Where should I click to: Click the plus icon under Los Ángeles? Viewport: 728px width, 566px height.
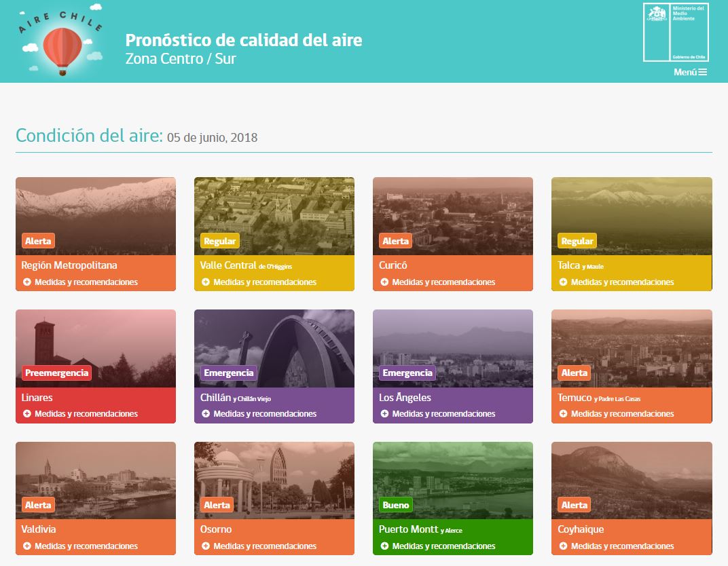tap(384, 414)
